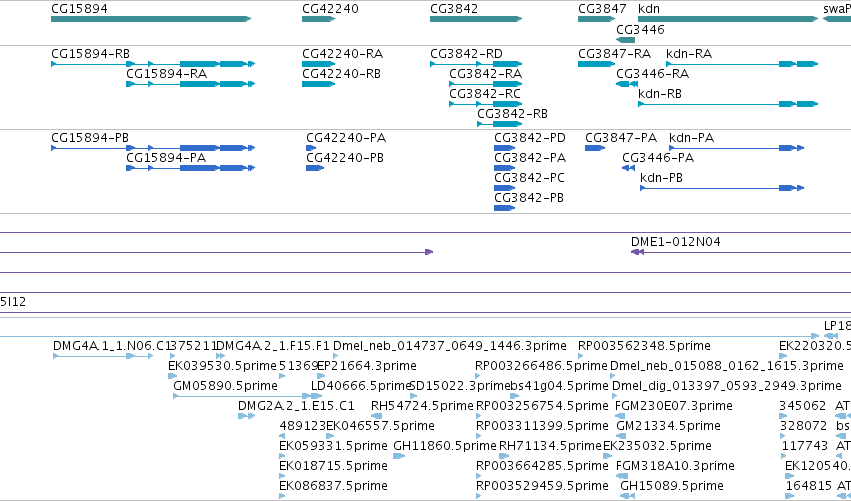Select the RP003256754.5prime EST label
This screenshot has height=501, width=851.
tap(542, 406)
